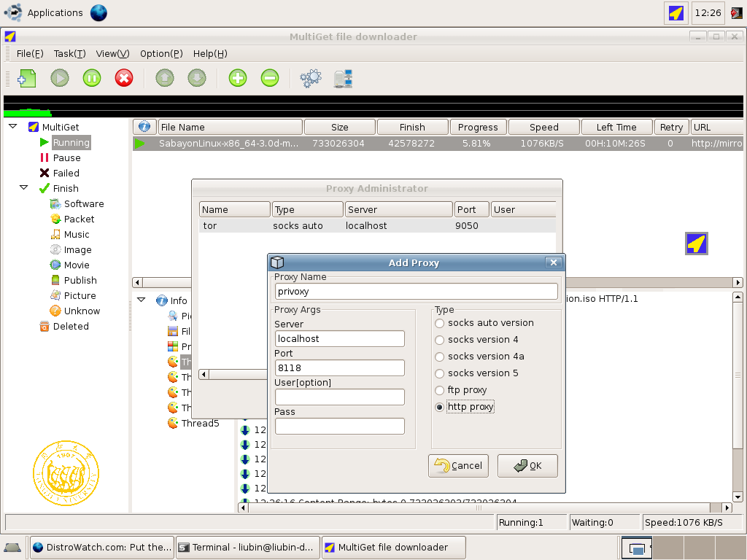This screenshot has height=560, width=747.
Task: Open the Option(P) menu
Action: [161, 53]
